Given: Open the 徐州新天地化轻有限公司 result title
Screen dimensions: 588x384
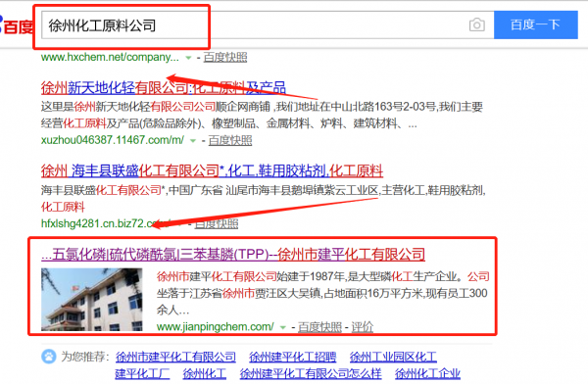Looking at the screenshot, I should pyautogui.click(x=163, y=88).
